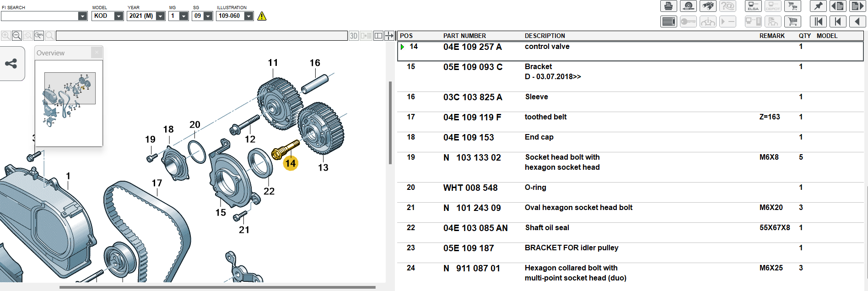The height and width of the screenshot is (291, 868).
Task: Open the Year 2021 (M) dropdown
Action: (x=160, y=16)
